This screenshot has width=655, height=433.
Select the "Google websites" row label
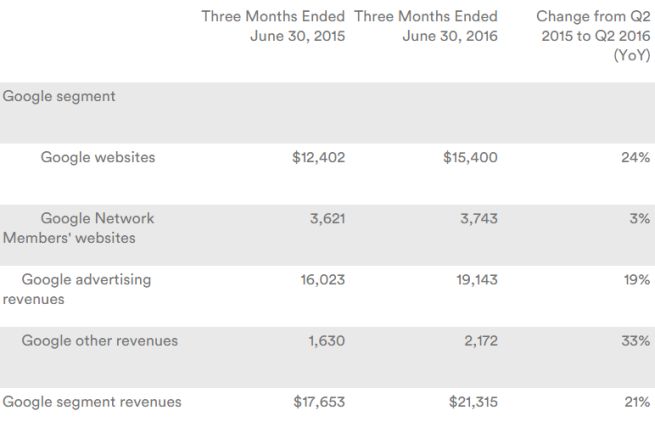[98, 158]
